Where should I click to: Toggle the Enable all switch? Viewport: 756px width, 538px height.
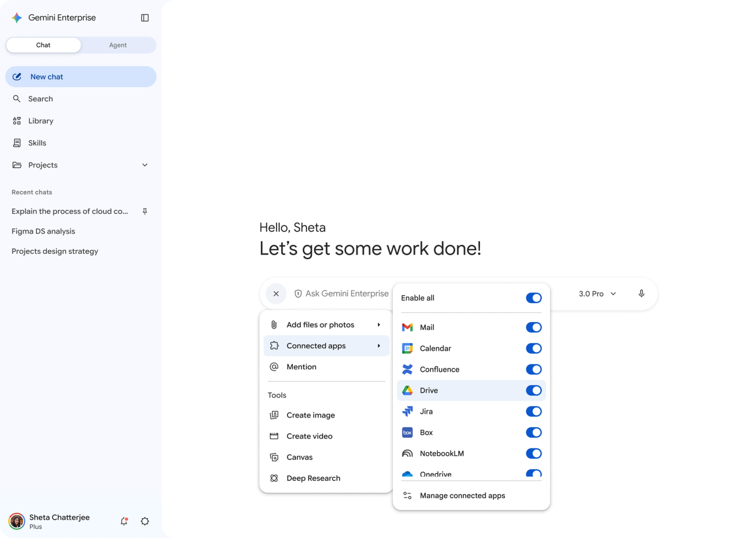coord(533,298)
